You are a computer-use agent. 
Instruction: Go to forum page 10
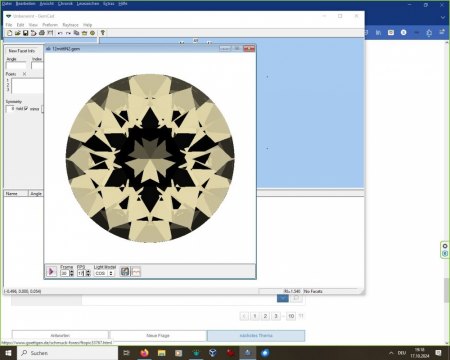click(x=291, y=316)
